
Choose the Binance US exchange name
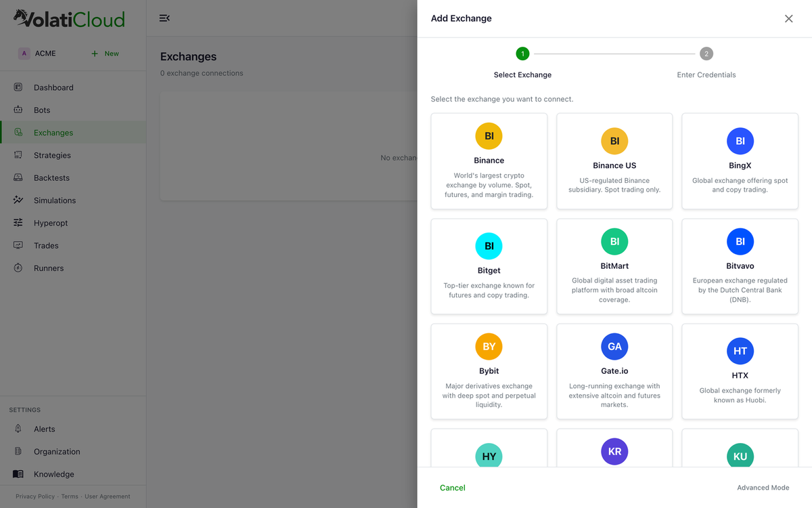tap(614, 165)
